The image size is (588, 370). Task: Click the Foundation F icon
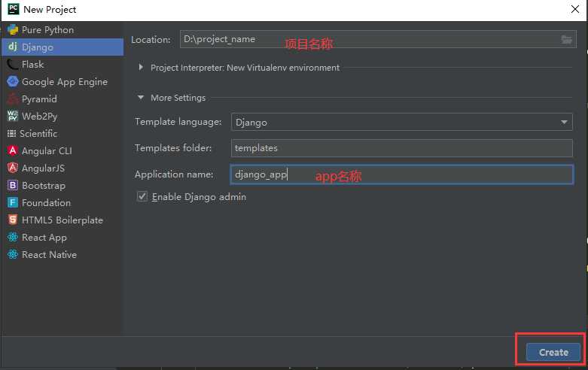click(13, 202)
